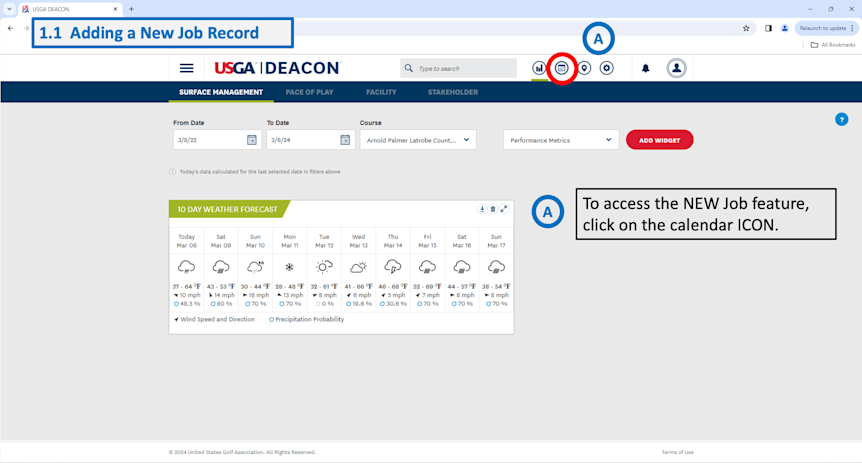
Task: Click the 10 Day Weather Forecast title
Action: click(227, 210)
